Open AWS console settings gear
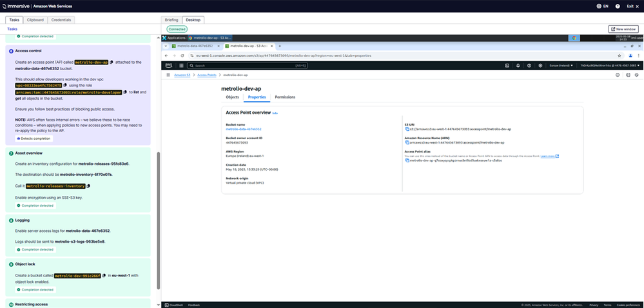This screenshot has height=308, width=644. 540,65
